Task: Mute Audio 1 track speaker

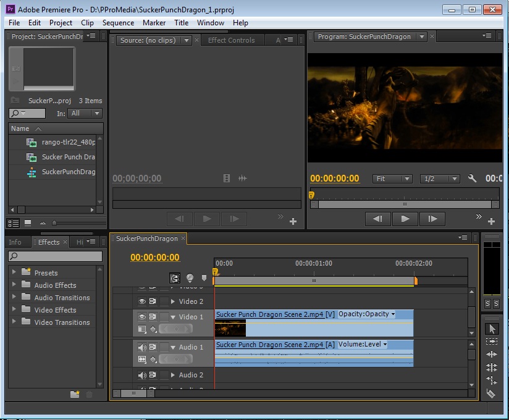Action: tap(142, 347)
